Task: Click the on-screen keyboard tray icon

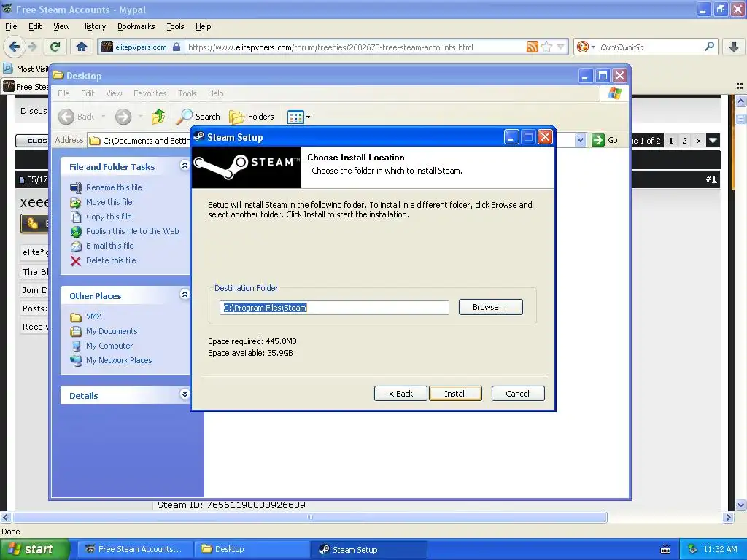Action: 665,550
